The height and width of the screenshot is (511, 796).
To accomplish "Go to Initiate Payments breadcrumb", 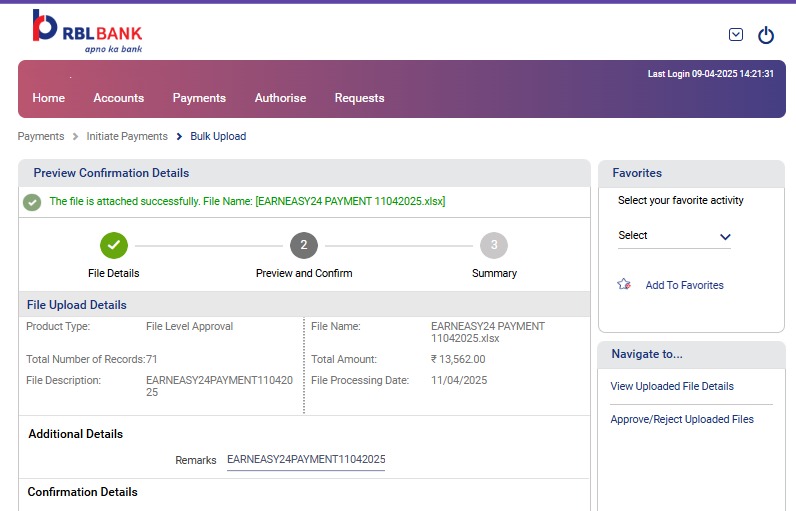I will pyautogui.click(x=127, y=137).
